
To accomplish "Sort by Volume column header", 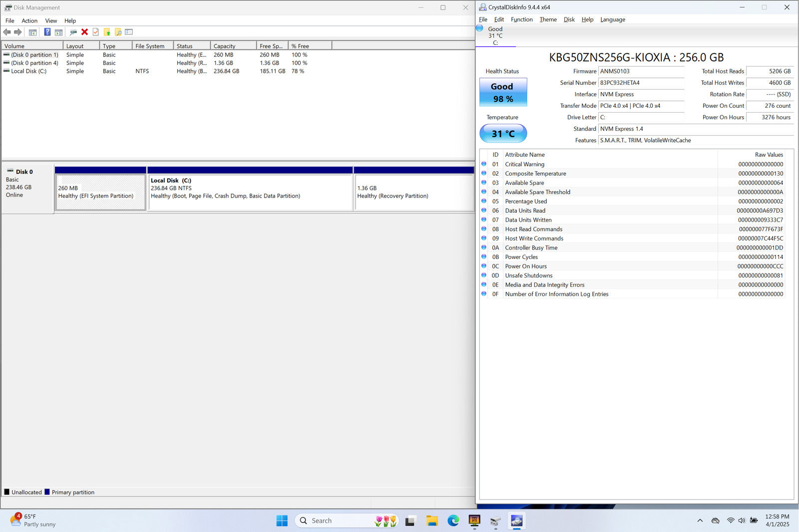I will pos(32,46).
